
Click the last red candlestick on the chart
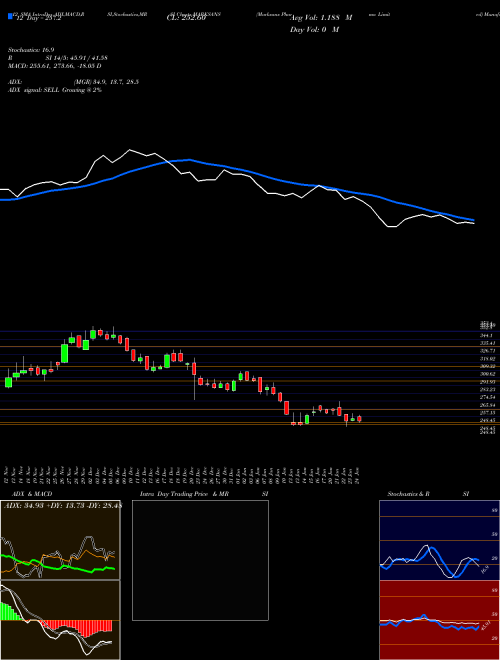359,418
